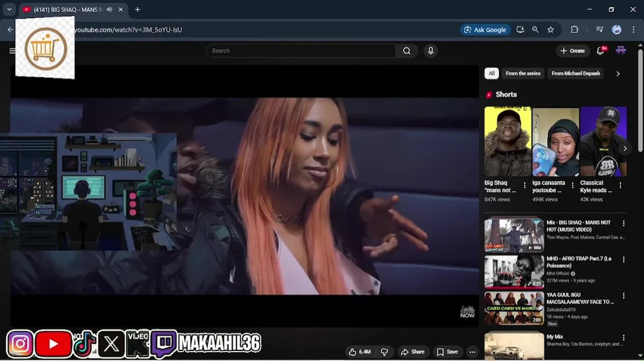The image size is (644, 361).
Task: Show more filter chips with right arrow
Action: coord(618,74)
